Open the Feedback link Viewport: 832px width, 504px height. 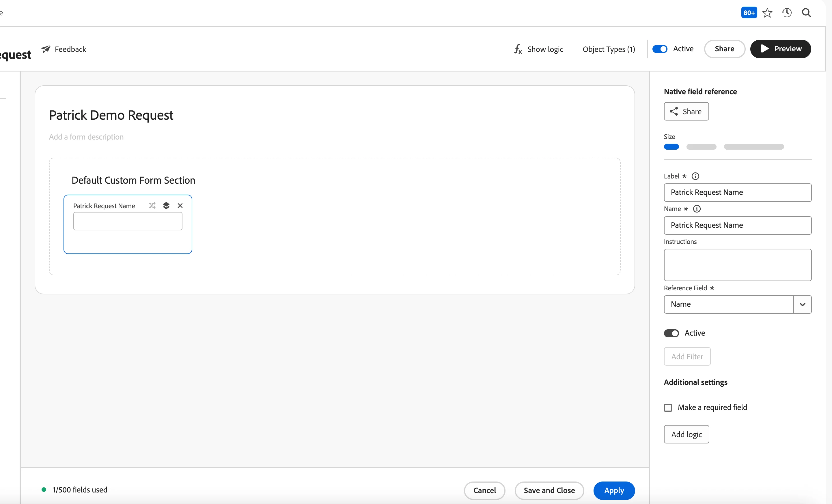[x=64, y=49]
